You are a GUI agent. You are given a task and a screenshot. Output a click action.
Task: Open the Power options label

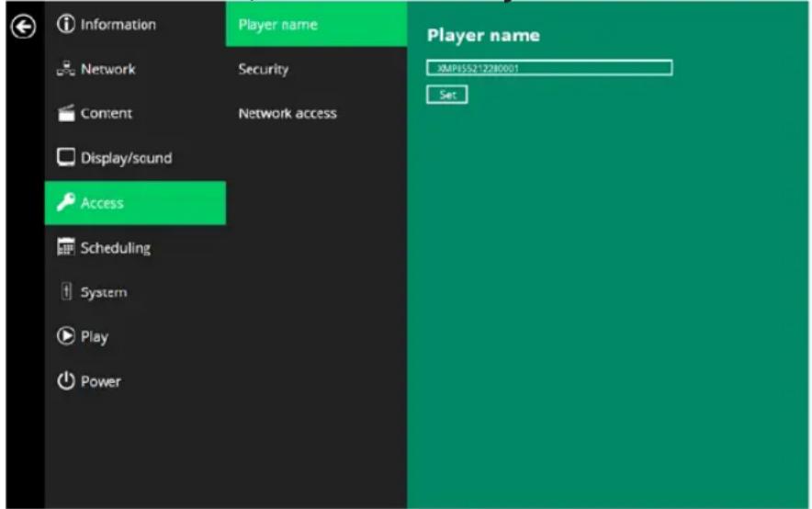coord(100,381)
